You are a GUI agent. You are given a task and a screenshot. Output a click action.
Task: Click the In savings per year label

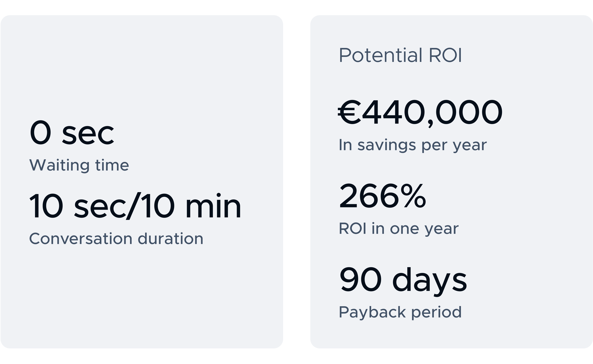(413, 145)
